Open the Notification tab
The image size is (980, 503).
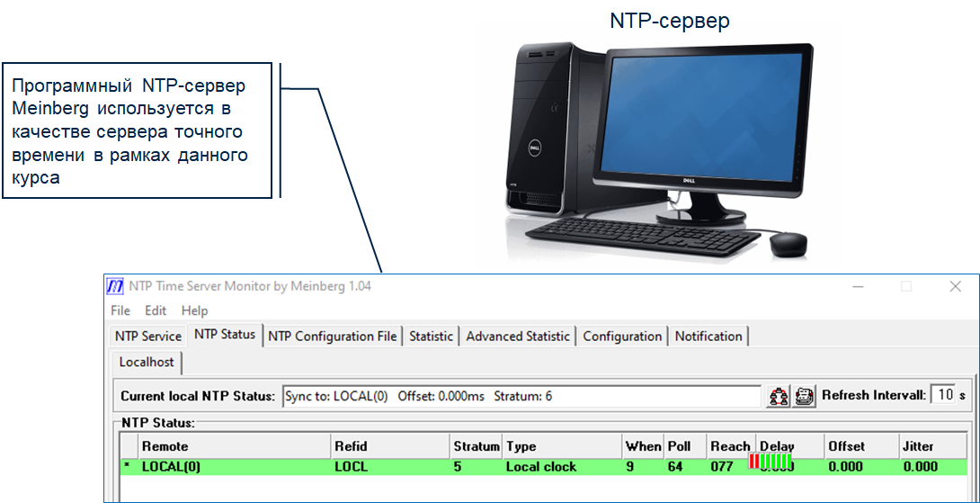[x=708, y=337]
